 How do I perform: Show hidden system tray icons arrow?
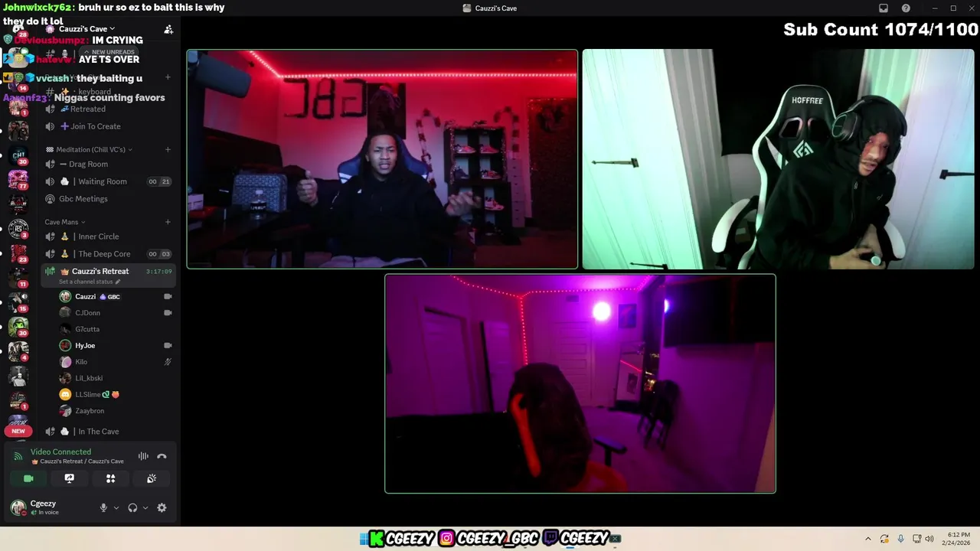[x=867, y=539]
